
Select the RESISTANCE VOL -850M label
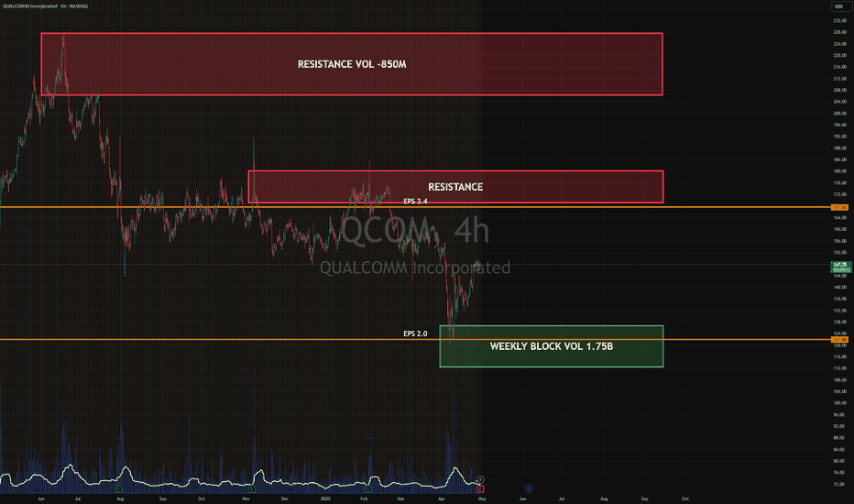[x=352, y=64]
